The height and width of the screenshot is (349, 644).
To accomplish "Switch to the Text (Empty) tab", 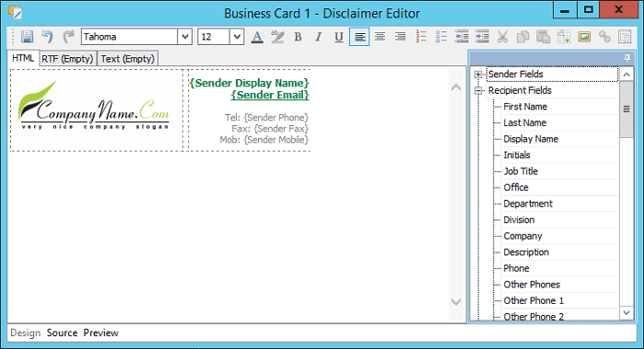I will (128, 59).
